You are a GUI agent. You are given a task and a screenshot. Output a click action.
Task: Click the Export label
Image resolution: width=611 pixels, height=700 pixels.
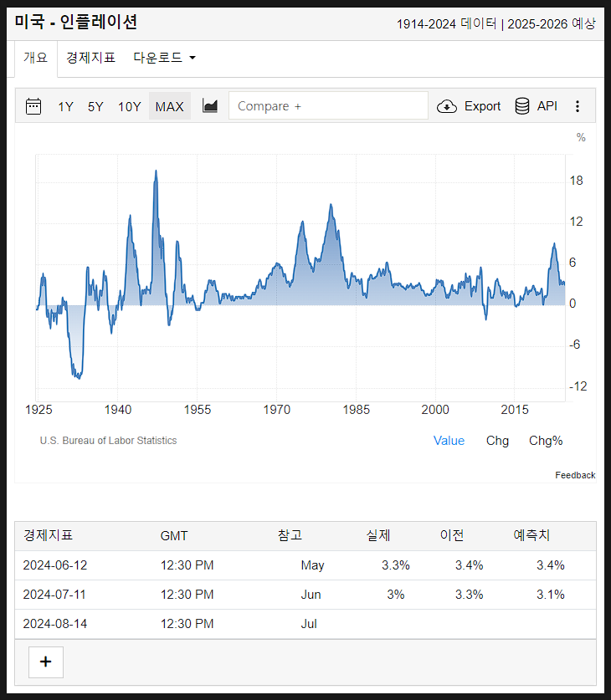(482, 106)
